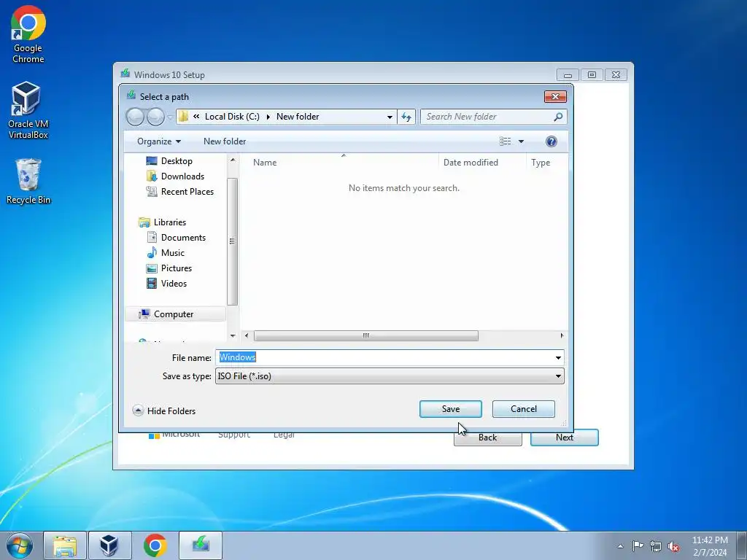This screenshot has height=560, width=747.
Task: Click the Desktop icon in navigation pane
Action: (x=152, y=161)
